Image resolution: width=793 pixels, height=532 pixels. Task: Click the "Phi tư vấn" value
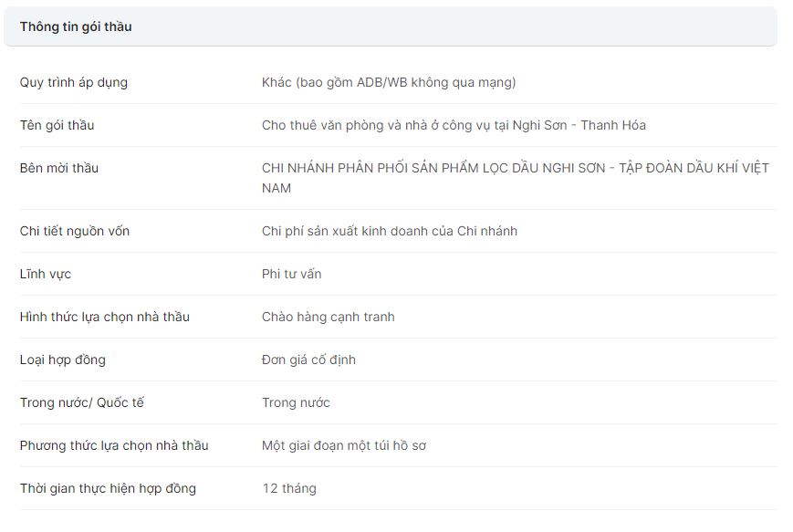pyautogui.click(x=292, y=274)
